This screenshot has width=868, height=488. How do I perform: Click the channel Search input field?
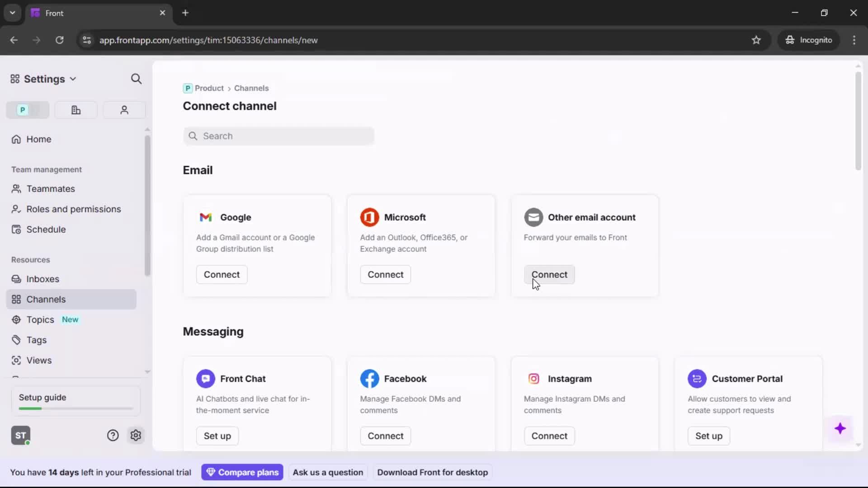tap(278, 136)
